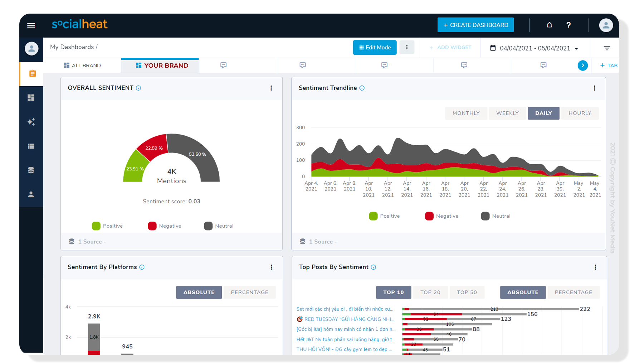
Task: Open notifications bell
Action: (x=549, y=25)
